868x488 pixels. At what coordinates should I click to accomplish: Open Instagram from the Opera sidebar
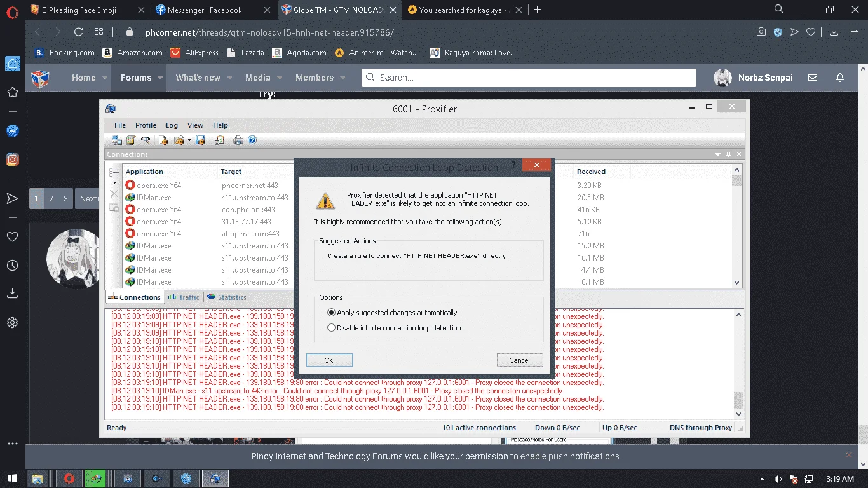[x=12, y=160]
